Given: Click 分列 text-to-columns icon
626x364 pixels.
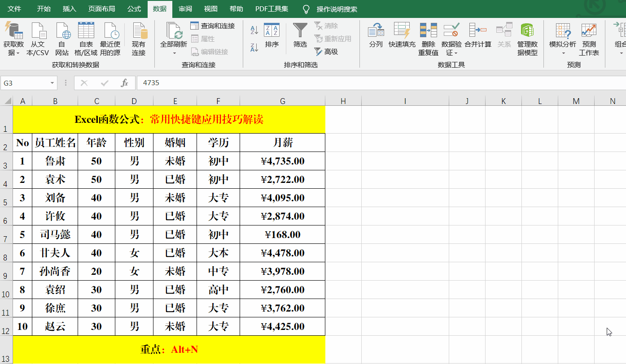Looking at the screenshot, I should 376,30.
